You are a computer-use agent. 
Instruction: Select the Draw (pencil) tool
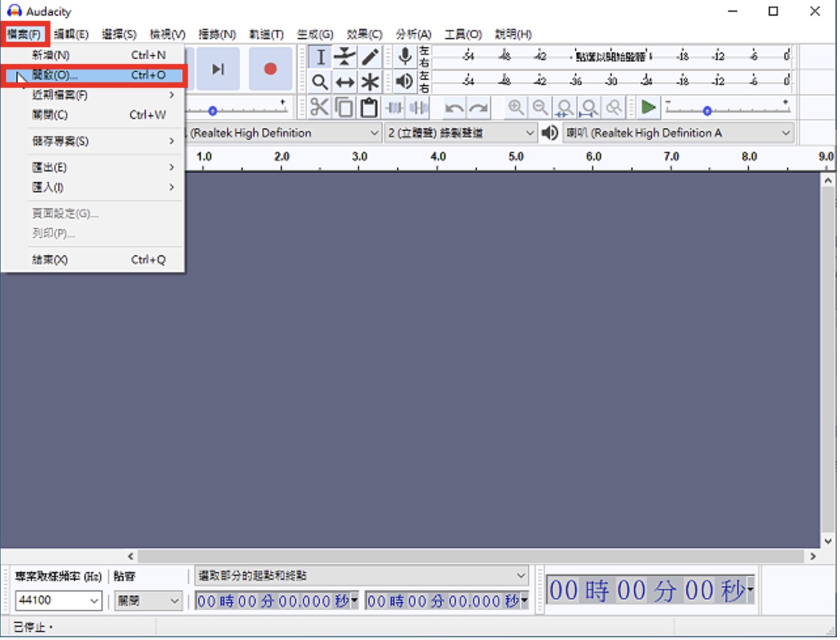tap(370, 58)
